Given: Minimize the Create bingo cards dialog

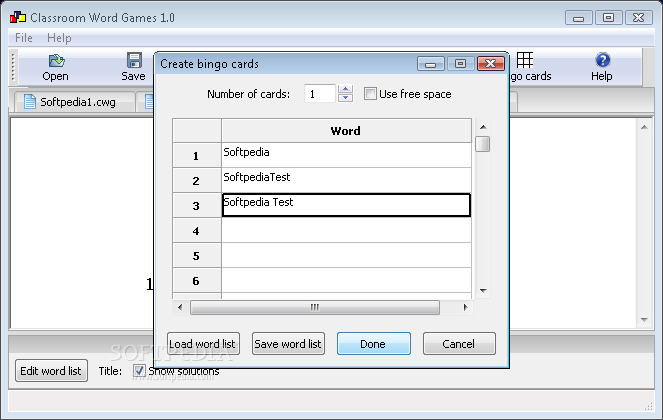Looking at the screenshot, I should (430, 63).
